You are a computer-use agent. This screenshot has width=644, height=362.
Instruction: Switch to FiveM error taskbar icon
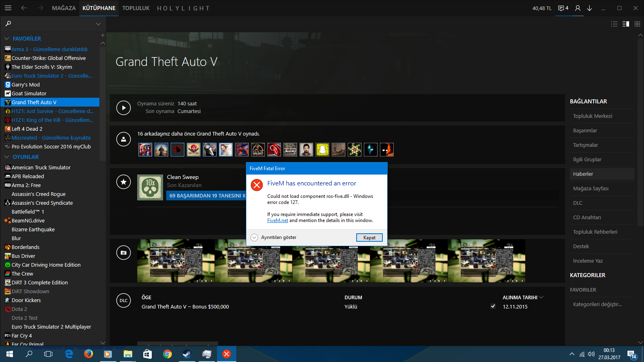(x=227, y=354)
